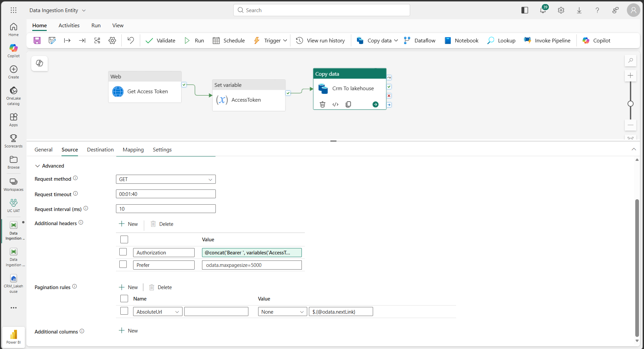
Task: Open the global settings gear icon
Action: tap(561, 10)
